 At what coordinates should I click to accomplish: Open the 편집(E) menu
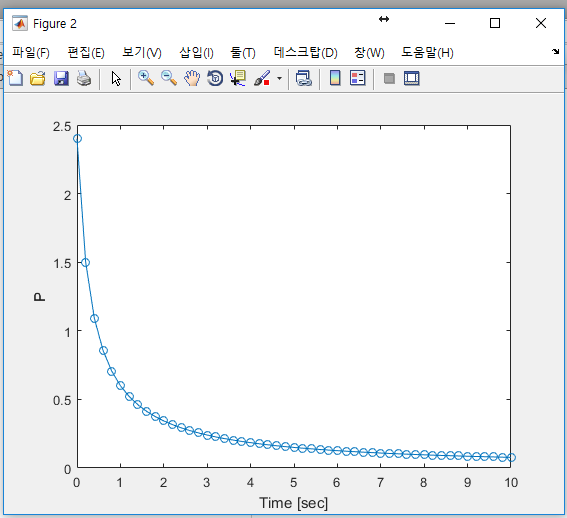point(86,52)
